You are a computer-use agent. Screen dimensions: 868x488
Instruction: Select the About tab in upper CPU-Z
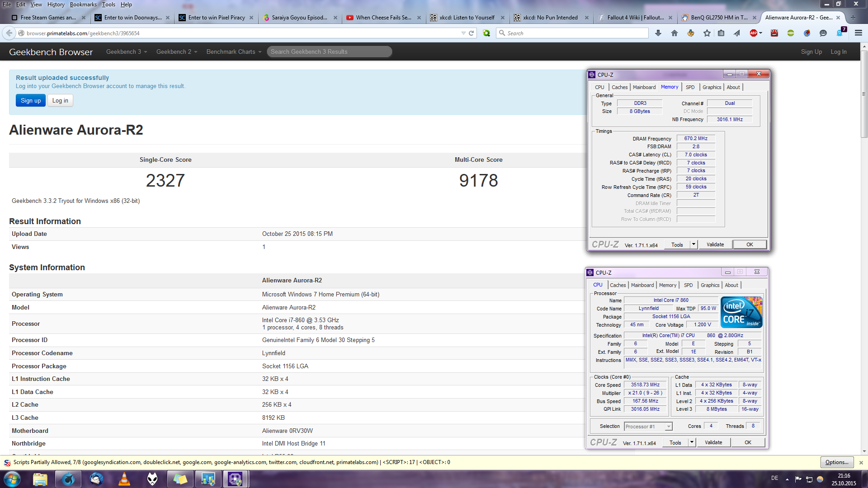[x=733, y=87]
